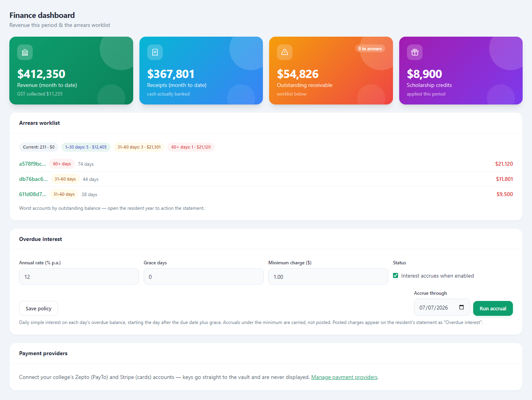
Task: Click the 44 days text
Action: [91, 179]
